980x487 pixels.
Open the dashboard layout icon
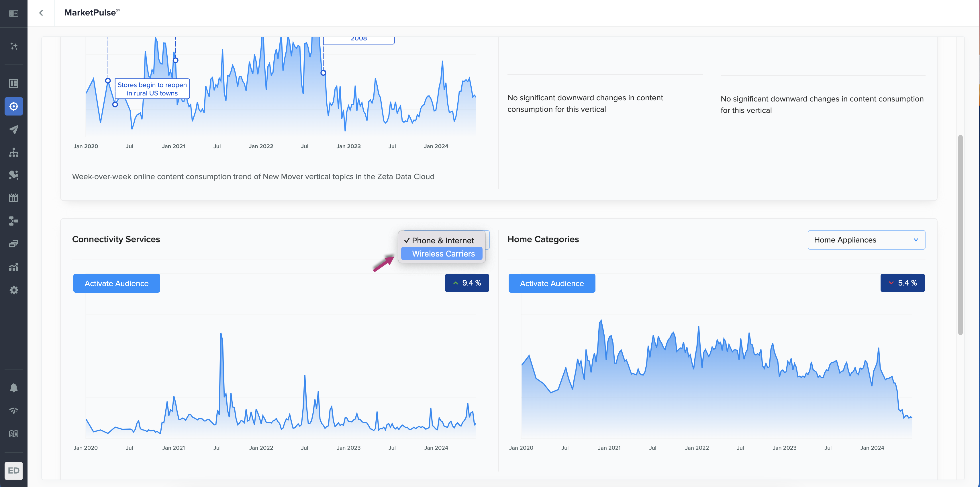click(14, 83)
